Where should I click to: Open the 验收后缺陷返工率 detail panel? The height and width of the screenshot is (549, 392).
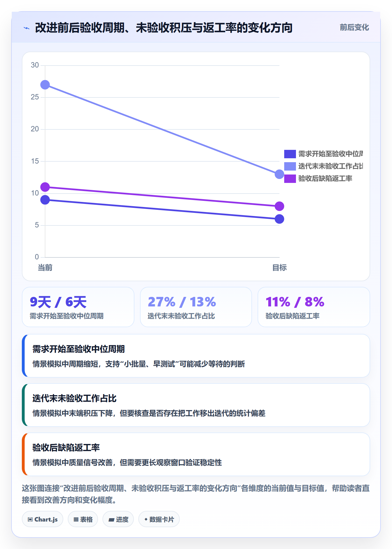click(196, 454)
